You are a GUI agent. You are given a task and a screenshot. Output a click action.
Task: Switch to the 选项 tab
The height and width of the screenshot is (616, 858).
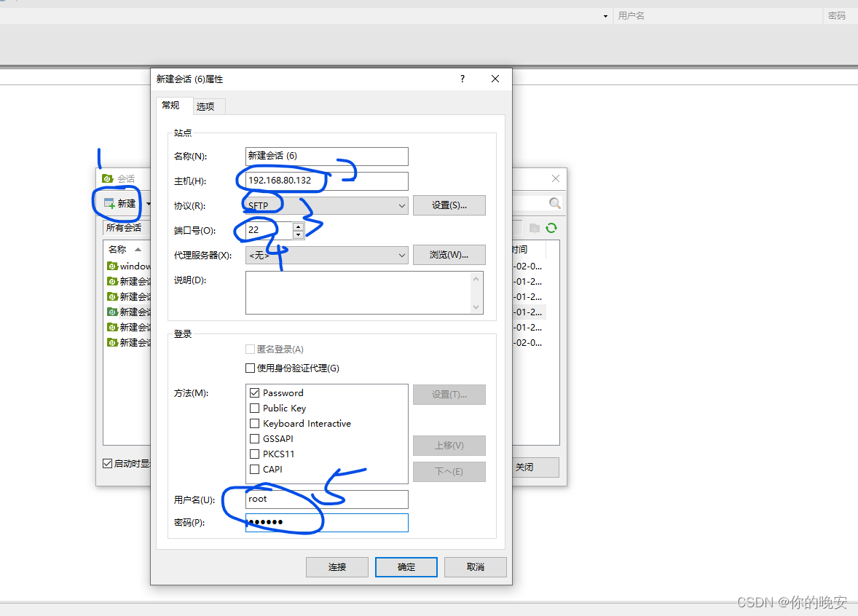click(205, 107)
